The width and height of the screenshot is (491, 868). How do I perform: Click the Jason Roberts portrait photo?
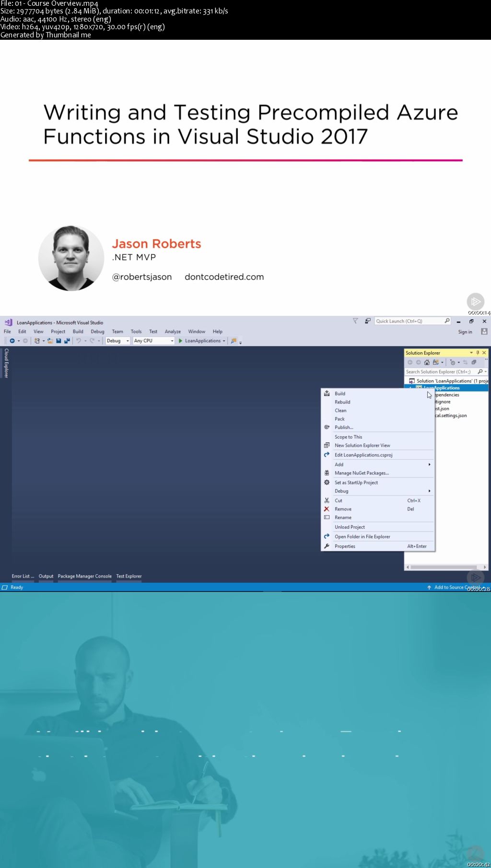coord(71,258)
